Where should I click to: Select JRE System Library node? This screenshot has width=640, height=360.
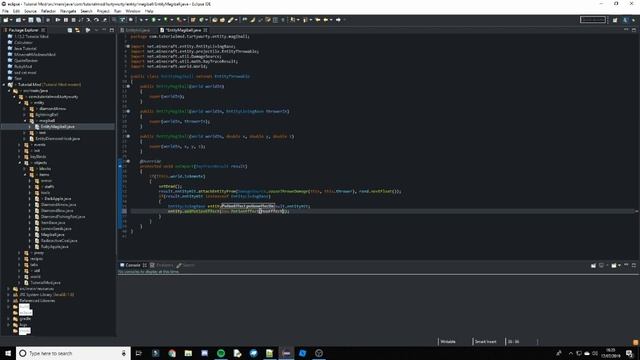[x=47, y=295]
